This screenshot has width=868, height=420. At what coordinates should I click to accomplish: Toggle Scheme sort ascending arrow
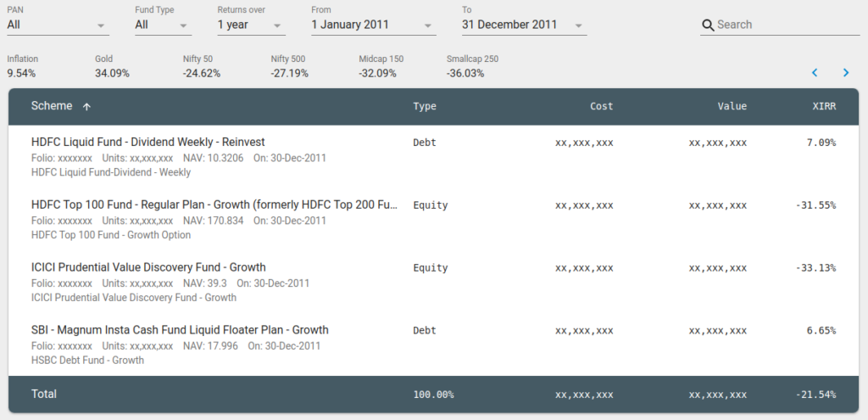tap(86, 106)
